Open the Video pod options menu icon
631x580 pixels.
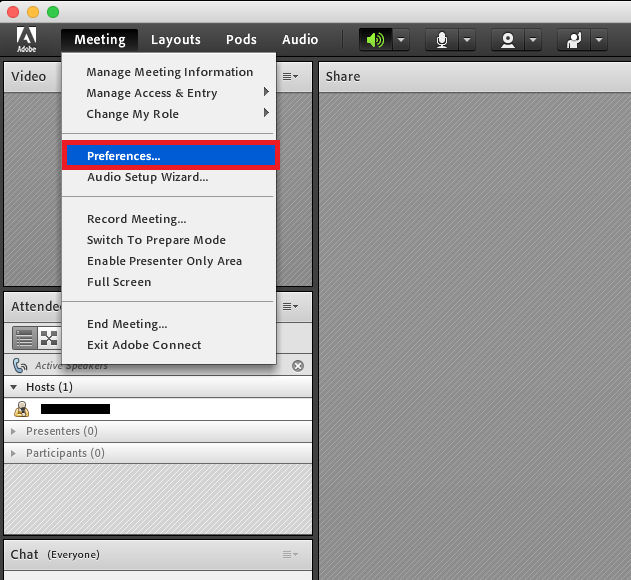tap(290, 76)
